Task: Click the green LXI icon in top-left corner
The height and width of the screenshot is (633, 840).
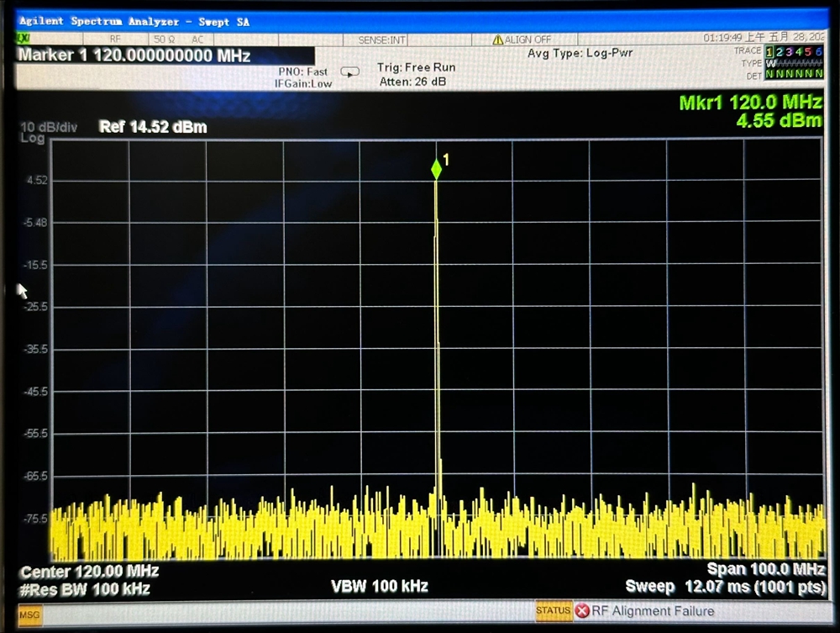Action: [x=24, y=40]
